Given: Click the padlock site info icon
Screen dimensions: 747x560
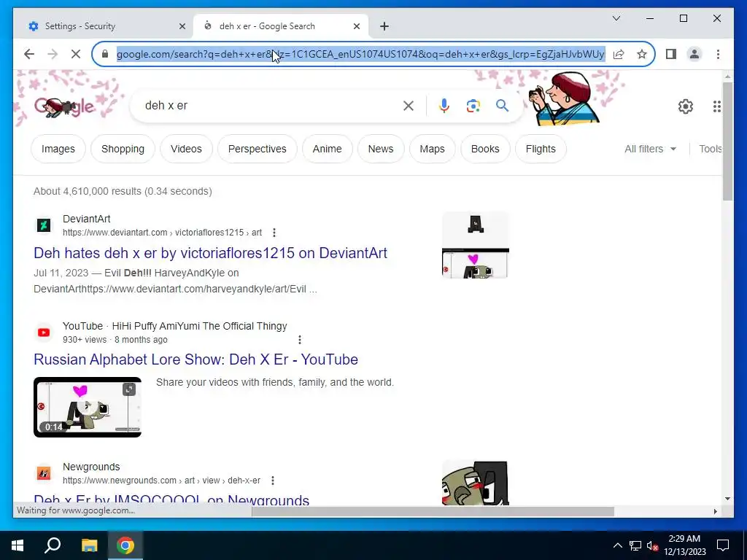Looking at the screenshot, I should [105, 54].
